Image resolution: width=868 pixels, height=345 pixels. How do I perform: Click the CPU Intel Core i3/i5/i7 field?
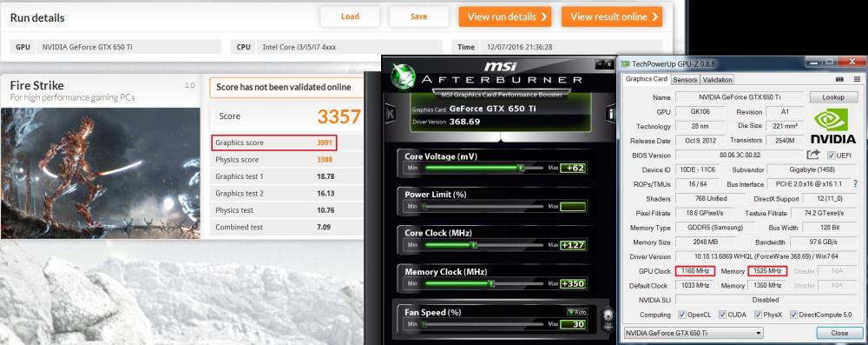click(x=337, y=47)
